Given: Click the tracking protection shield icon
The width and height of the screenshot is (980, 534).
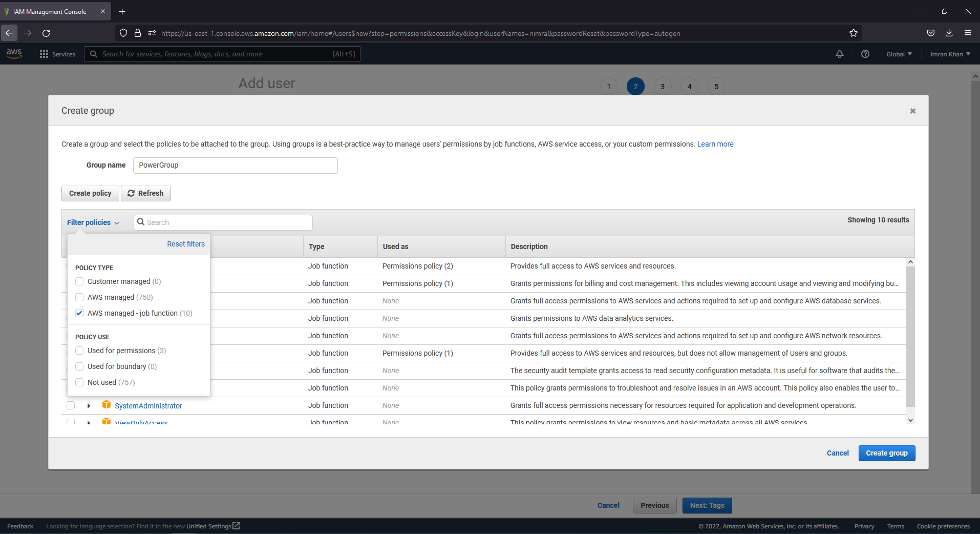Looking at the screenshot, I should (123, 33).
